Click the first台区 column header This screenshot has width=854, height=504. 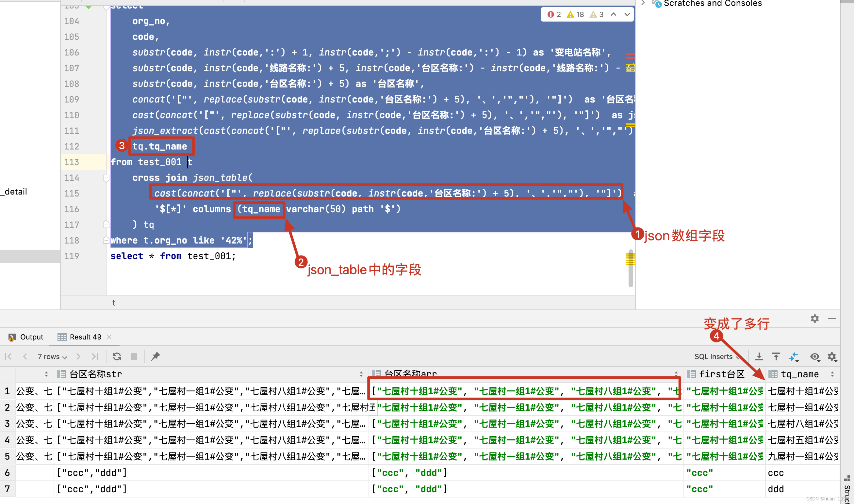pos(721,374)
